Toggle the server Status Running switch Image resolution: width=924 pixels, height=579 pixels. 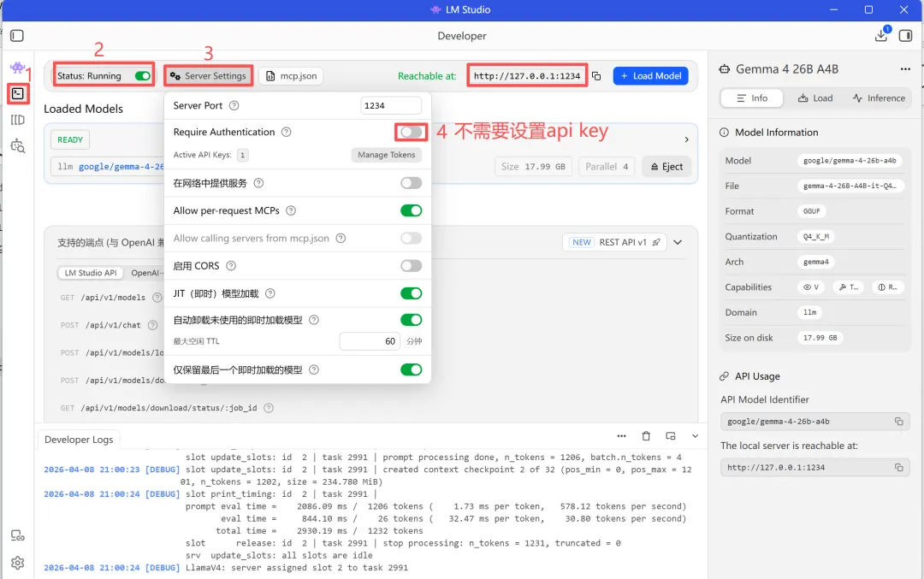coord(143,76)
